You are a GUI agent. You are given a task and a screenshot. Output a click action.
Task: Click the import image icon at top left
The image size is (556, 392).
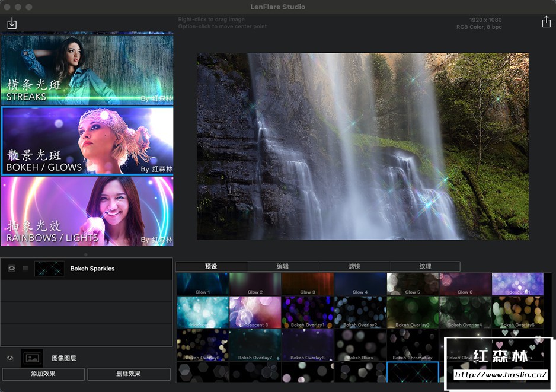point(12,24)
